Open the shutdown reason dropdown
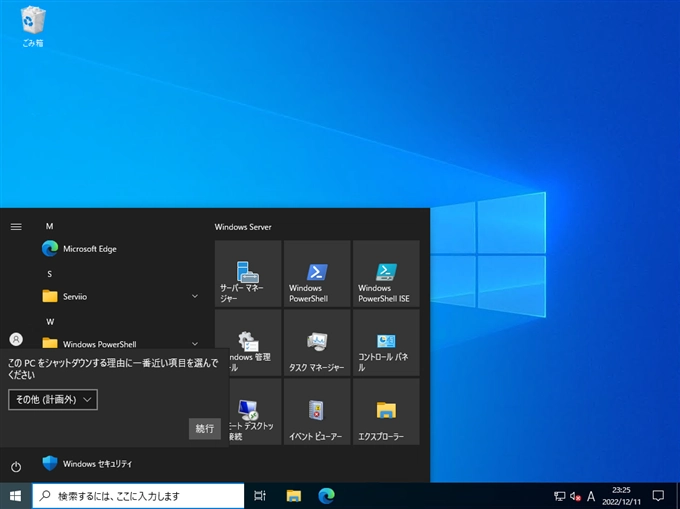Screen dimensions: 680x509 point(53,400)
